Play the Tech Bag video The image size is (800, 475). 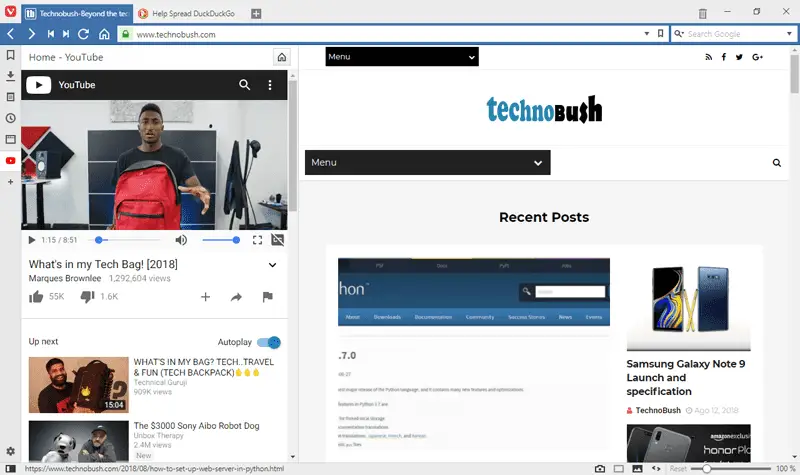click(x=32, y=240)
